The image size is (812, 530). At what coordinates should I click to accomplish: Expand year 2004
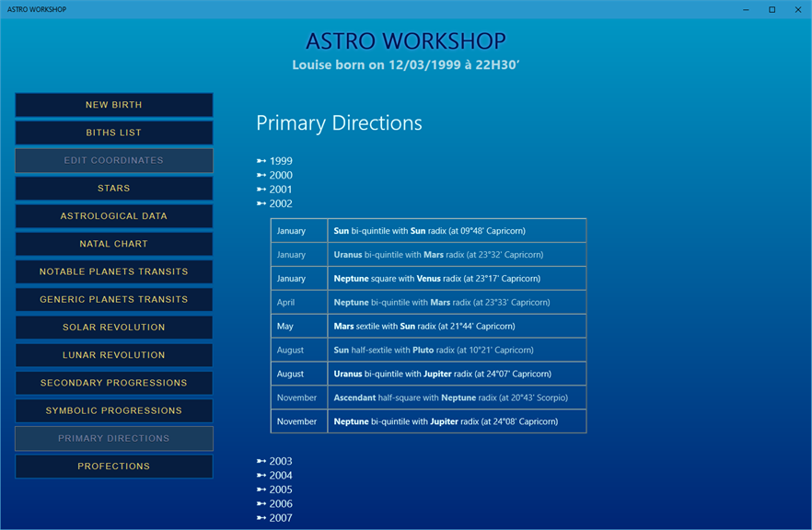click(x=281, y=475)
